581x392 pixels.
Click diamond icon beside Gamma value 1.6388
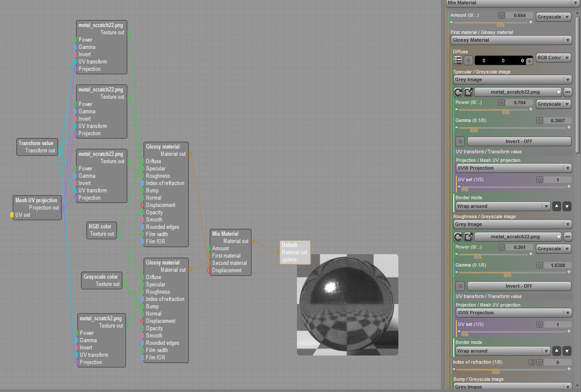tap(539, 265)
